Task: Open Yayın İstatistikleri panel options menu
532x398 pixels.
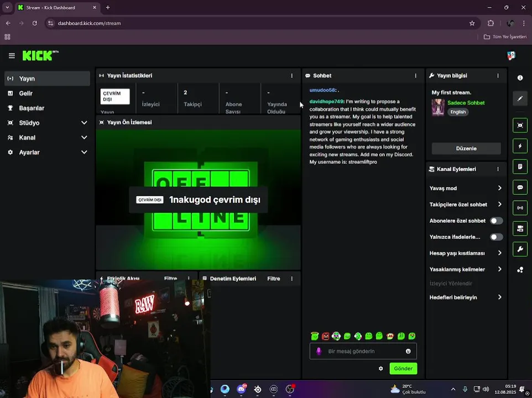Action: tap(292, 76)
